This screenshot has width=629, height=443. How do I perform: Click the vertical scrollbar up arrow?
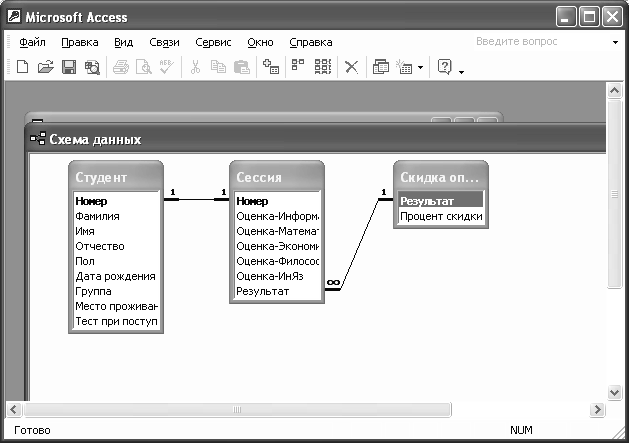click(614, 91)
